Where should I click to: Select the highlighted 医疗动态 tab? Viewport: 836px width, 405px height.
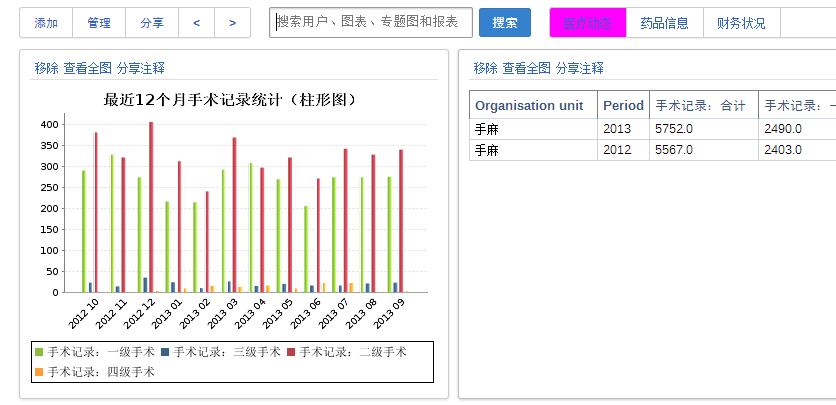(588, 22)
